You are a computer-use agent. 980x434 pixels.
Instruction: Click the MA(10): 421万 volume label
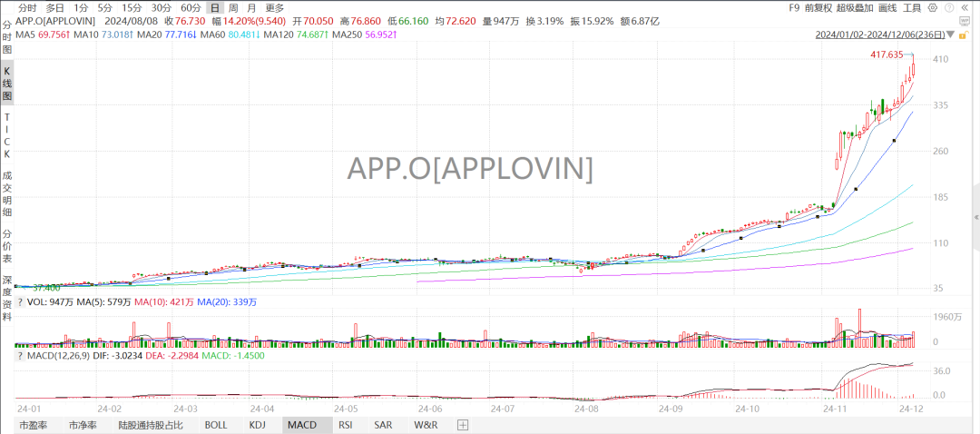point(164,302)
